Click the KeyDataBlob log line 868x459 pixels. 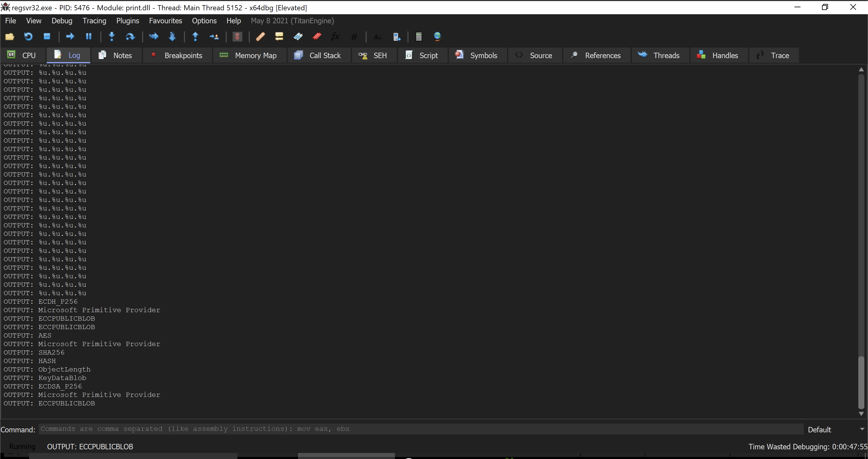[x=45, y=378]
